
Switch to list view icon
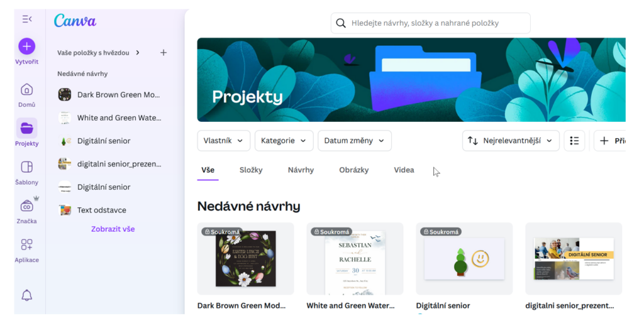coord(574,141)
